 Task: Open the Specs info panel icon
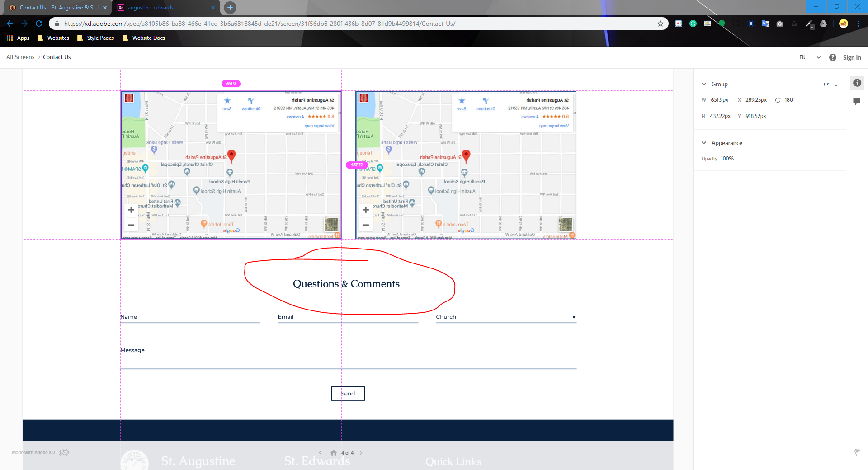click(857, 83)
